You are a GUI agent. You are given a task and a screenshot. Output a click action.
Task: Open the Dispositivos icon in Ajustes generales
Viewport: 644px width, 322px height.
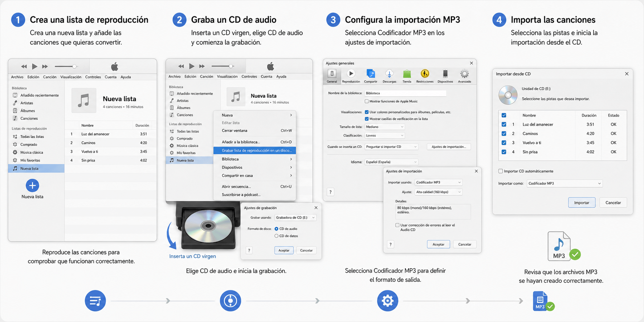(x=445, y=76)
